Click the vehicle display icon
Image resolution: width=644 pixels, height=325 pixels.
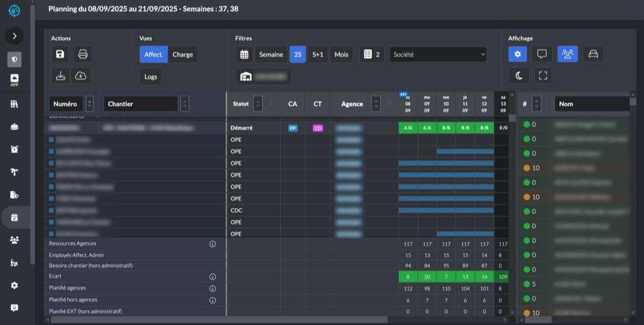593,54
